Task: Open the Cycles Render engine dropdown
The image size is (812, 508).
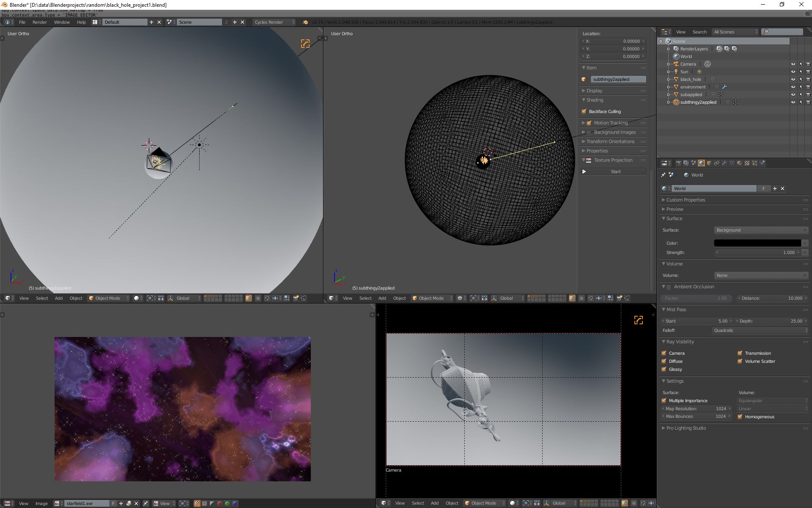Action: [274, 22]
